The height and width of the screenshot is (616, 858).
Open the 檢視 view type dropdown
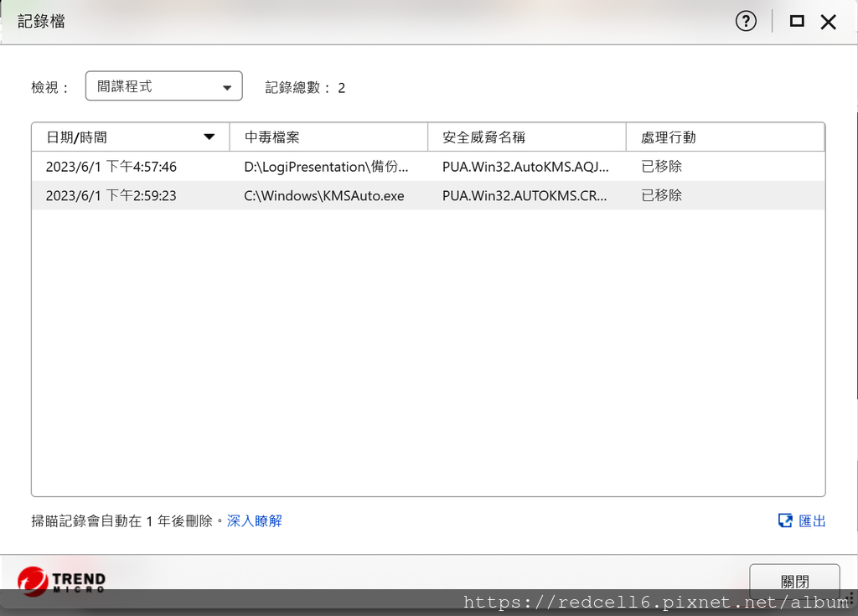(163, 85)
